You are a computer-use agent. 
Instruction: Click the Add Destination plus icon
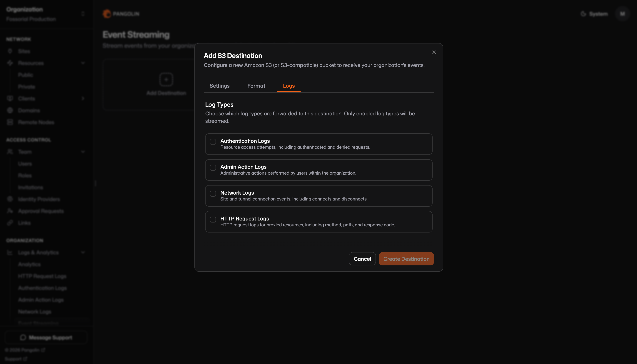pos(166,80)
